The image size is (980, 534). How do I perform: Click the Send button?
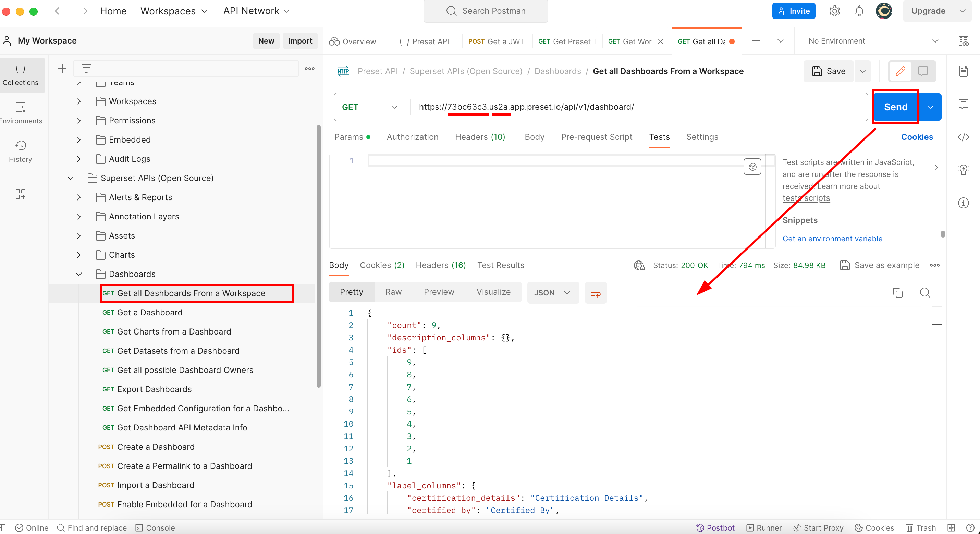click(x=895, y=107)
